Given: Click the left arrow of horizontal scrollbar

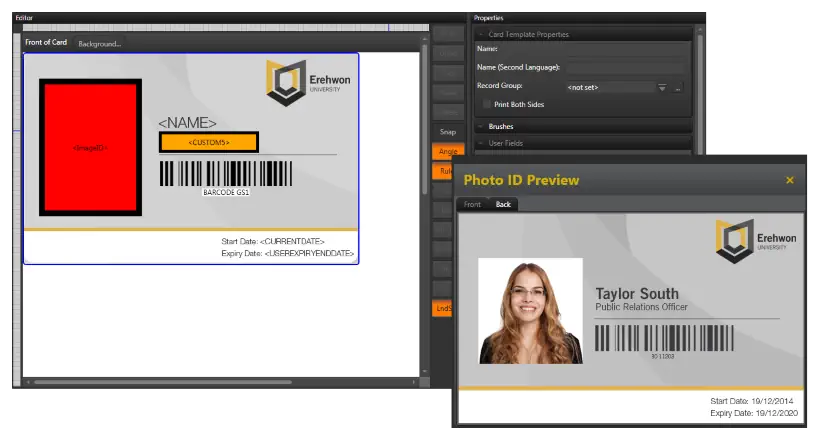Looking at the screenshot, I should pyautogui.click(x=28, y=382).
